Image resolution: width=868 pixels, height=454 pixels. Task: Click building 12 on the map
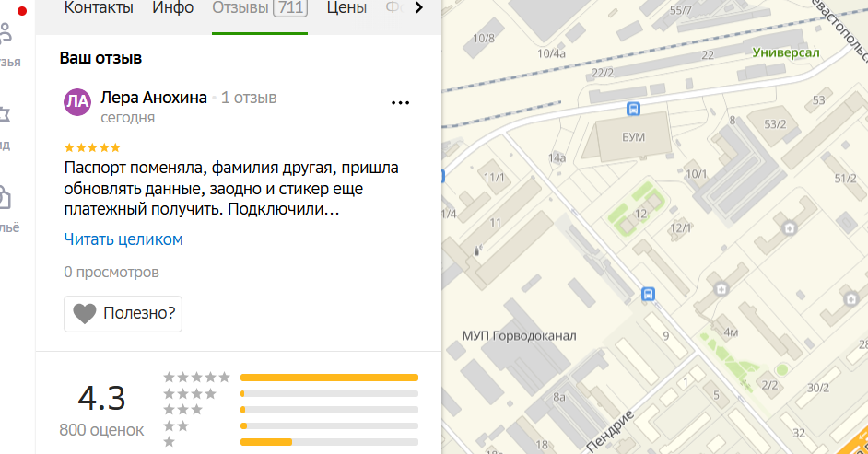(640, 213)
